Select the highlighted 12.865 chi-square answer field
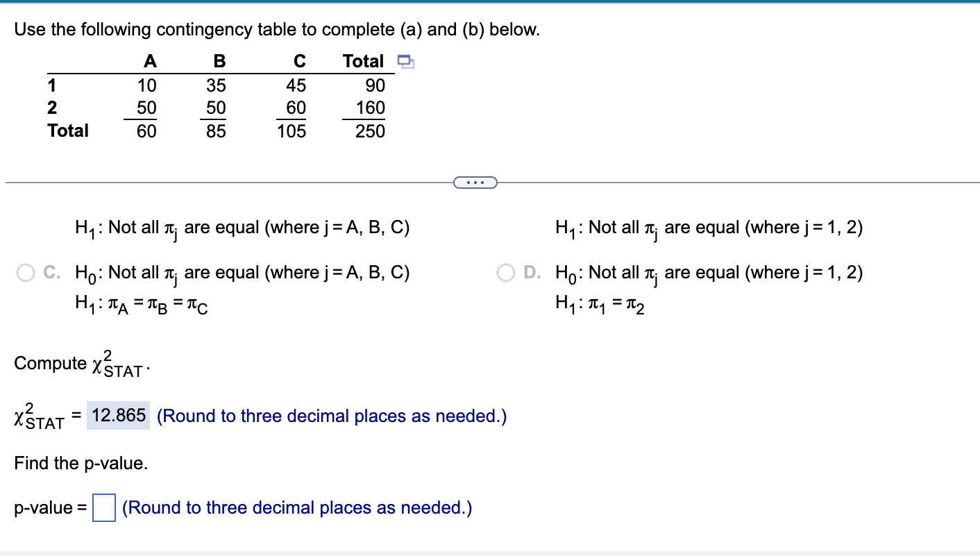Screen dimensions: 980x556 (x=119, y=415)
